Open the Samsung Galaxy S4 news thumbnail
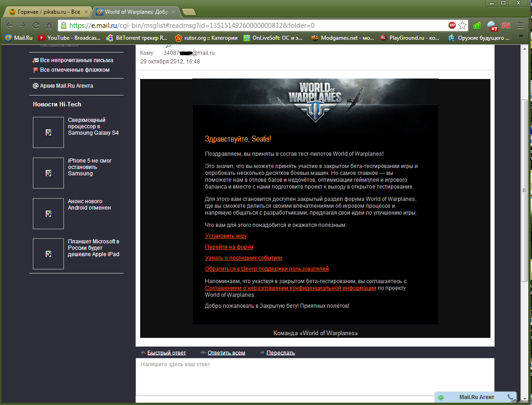 [48, 132]
